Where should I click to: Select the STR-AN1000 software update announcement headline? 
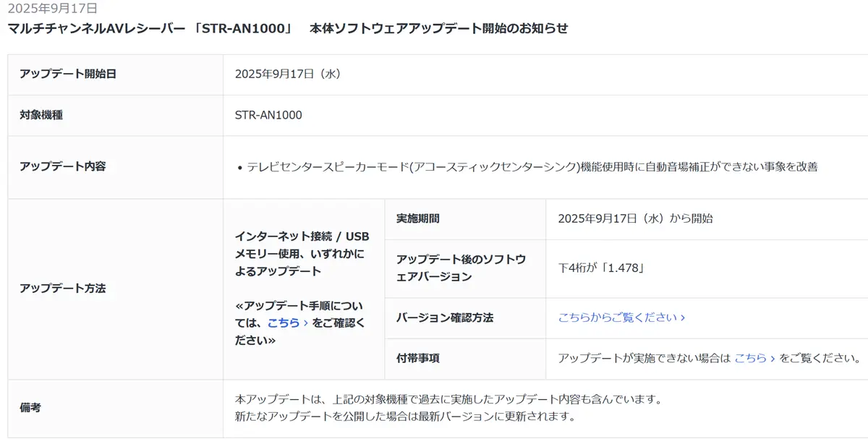pyautogui.click(x=288, y=28)
